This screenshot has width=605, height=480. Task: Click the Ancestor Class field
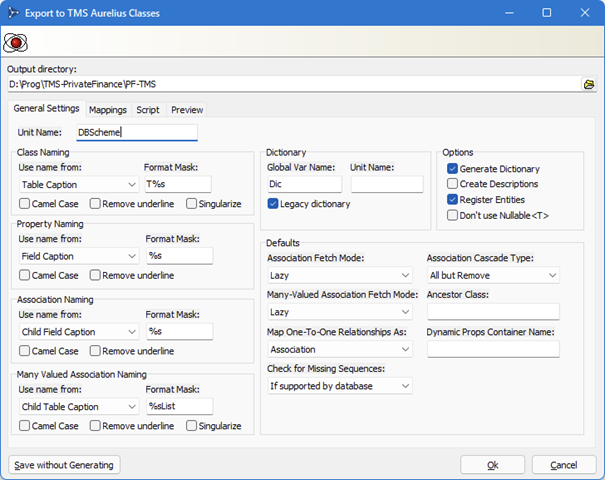tap(493, 312)
